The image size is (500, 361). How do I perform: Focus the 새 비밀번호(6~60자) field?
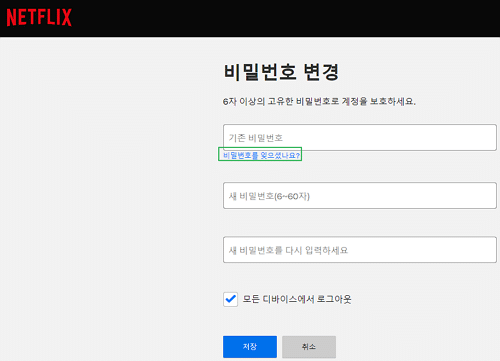click(360, 196)
